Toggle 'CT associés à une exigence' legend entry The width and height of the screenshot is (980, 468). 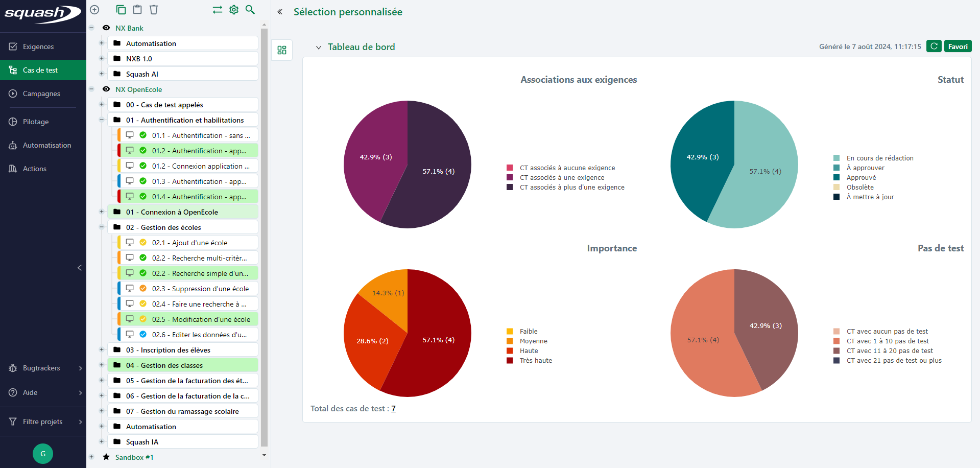tap(562, 178)
